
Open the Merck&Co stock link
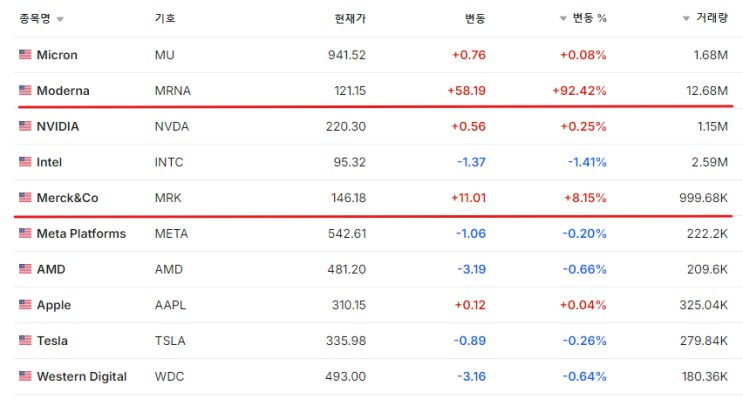pyautogui.click(x=67, y=198)
